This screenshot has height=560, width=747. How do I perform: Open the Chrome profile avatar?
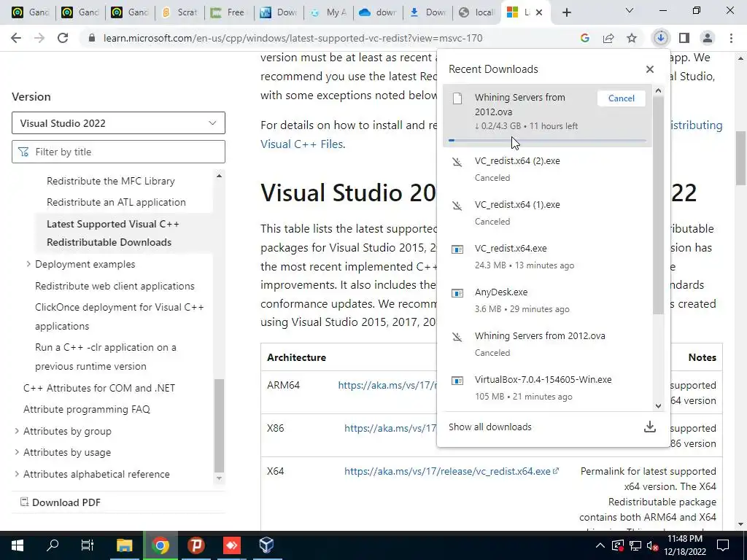(x=708, y=38)
